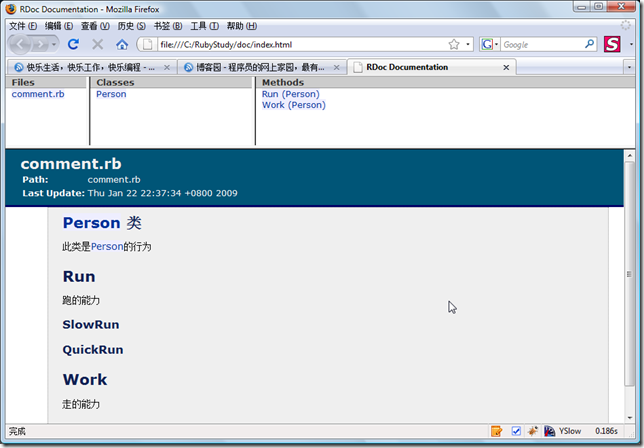
Task: Open the back/forward history dropdown arrow
Action: (x=53, y=44)
